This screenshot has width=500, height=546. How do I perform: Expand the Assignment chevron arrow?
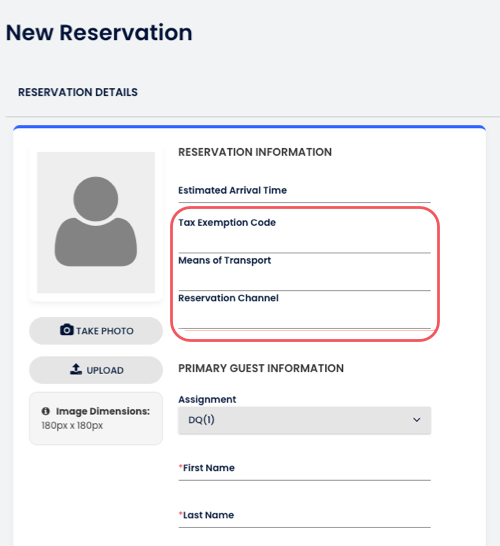(416, 420)
